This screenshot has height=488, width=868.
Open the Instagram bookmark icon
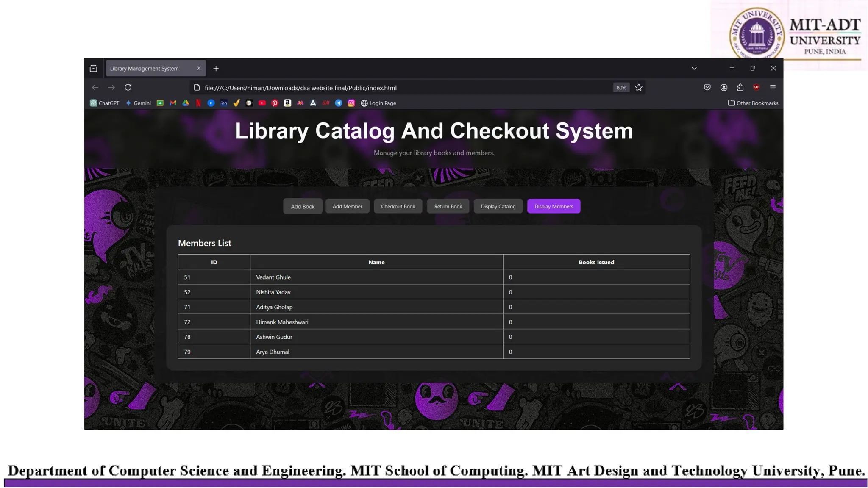(351, 103)
